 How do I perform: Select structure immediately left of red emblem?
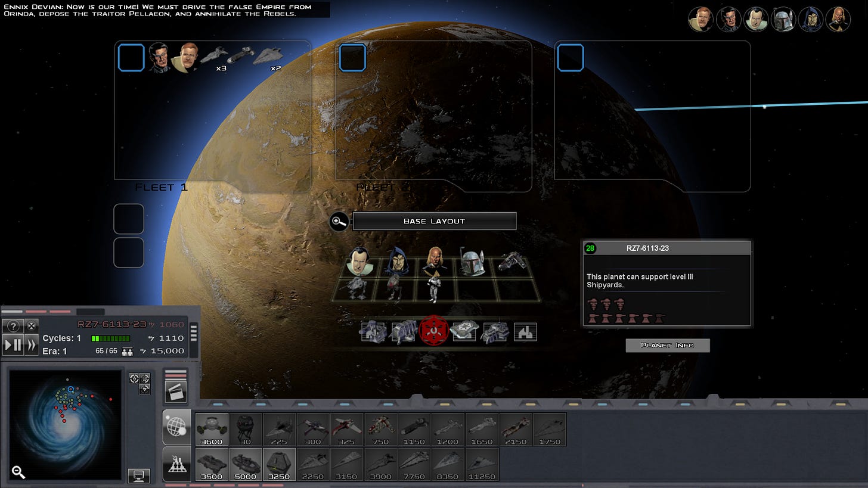tap(403, 332)
